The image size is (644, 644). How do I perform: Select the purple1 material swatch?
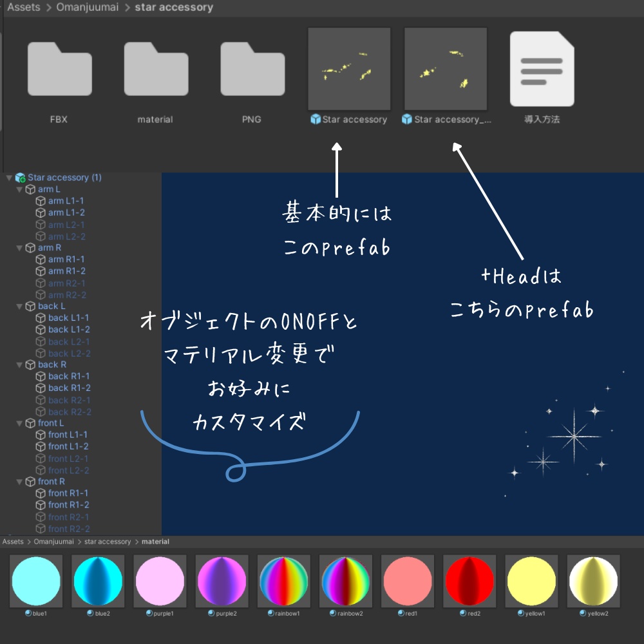[x=160, y=581]
